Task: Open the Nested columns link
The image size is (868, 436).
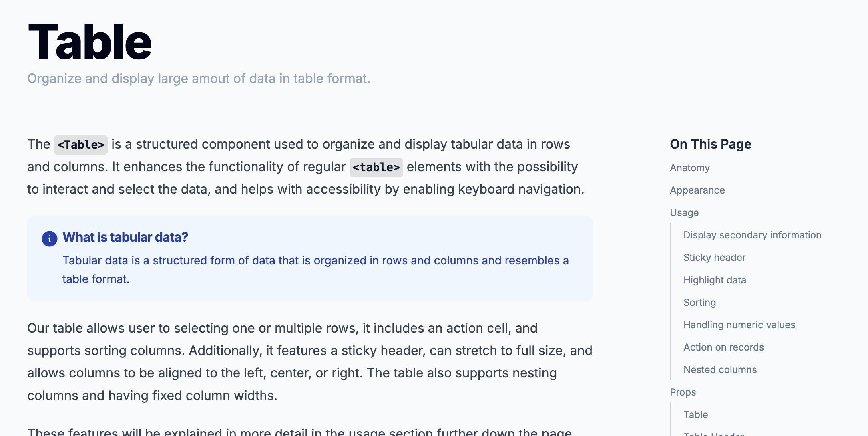Action: point(720,370)
